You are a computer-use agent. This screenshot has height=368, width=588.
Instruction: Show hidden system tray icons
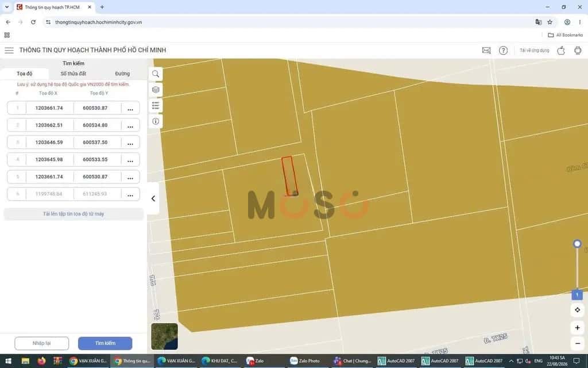tap(510, 361)
